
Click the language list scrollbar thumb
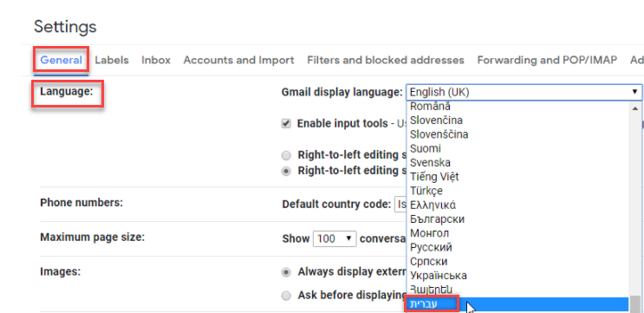[635, 304]
